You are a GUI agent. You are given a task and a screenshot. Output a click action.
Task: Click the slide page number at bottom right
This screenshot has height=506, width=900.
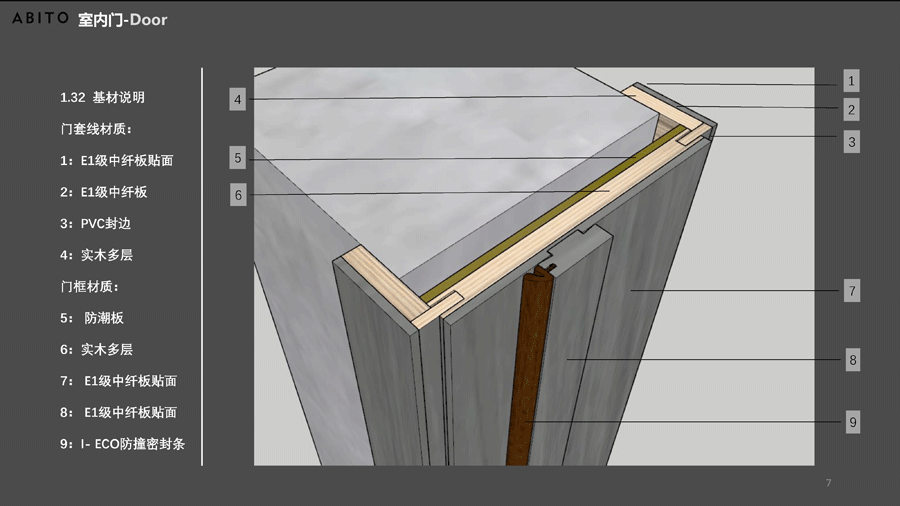[828, 484]
